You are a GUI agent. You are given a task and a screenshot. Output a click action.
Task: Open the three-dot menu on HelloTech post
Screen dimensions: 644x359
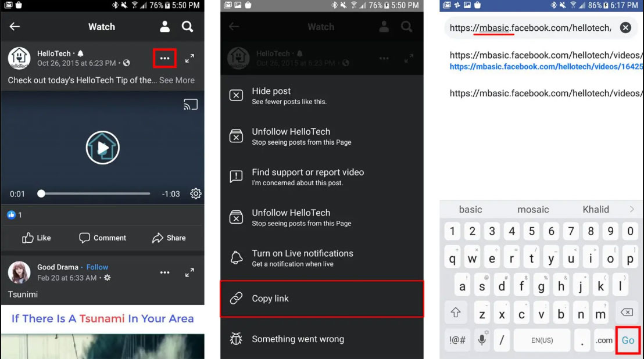(164, 58)
